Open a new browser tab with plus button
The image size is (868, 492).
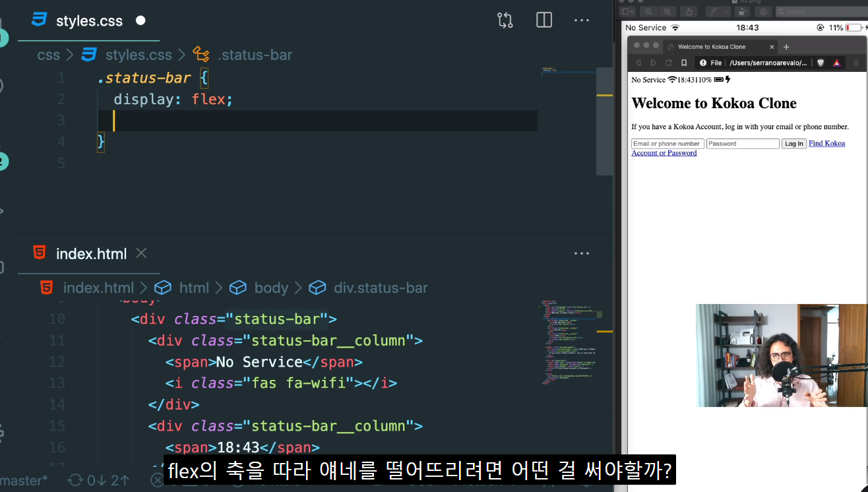(x=786, y=47)
